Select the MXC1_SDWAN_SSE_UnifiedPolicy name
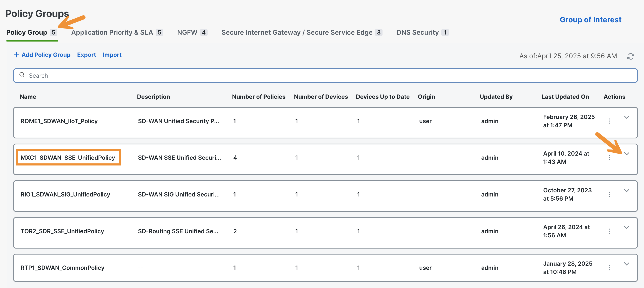The width and height of the screenshot is (644, 288). pos(68,157)
